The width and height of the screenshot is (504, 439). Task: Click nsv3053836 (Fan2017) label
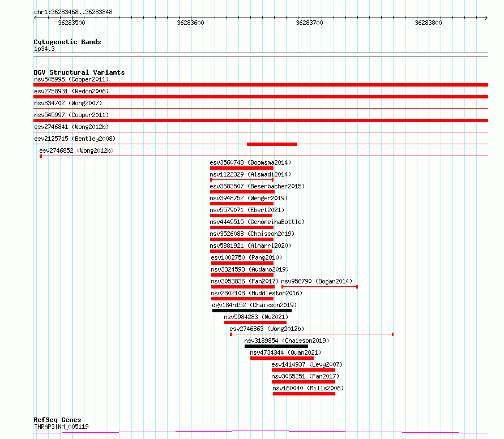pos(245,281)
